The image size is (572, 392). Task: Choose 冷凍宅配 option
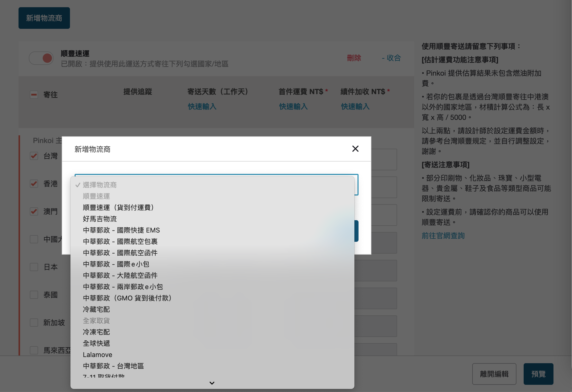[x=212, y=332]
